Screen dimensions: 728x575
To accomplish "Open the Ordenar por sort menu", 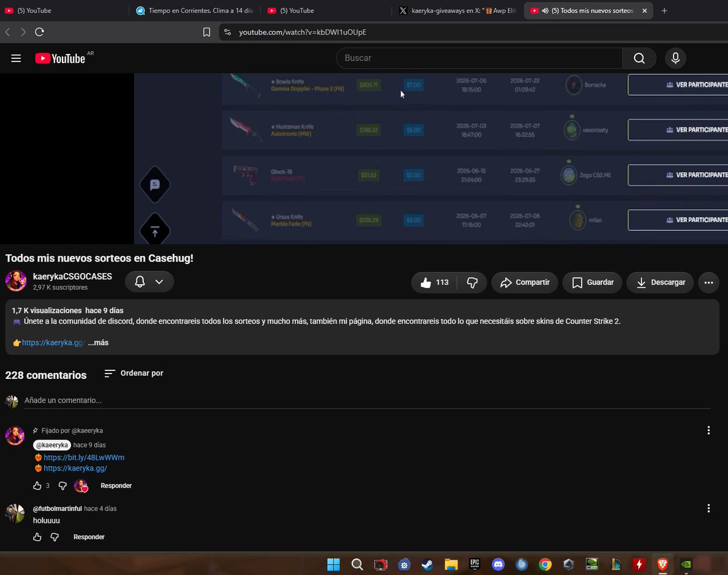I will (133, 373).
